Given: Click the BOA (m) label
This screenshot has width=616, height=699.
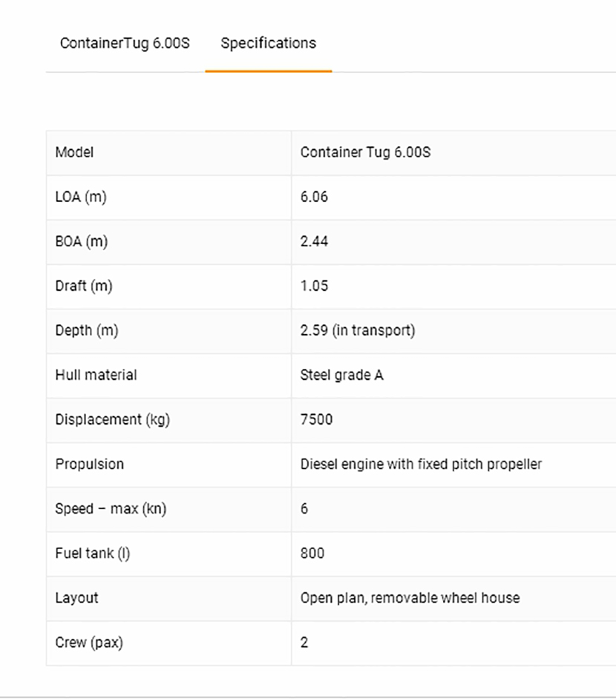Looking at the screenshot, I should 82,242.
